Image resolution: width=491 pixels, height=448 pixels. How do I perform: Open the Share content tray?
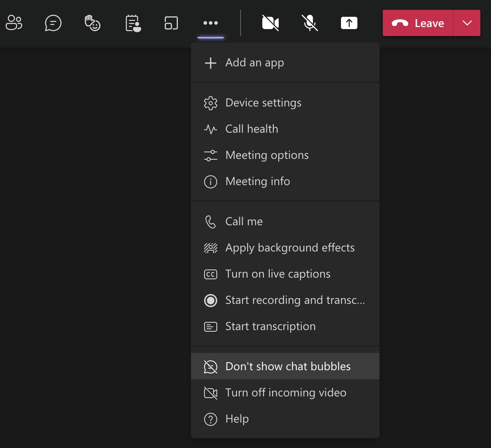point(349,23)
